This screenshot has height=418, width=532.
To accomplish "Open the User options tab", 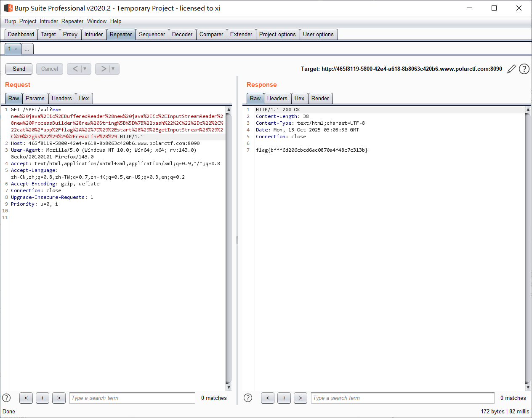I will coord(318,35).
